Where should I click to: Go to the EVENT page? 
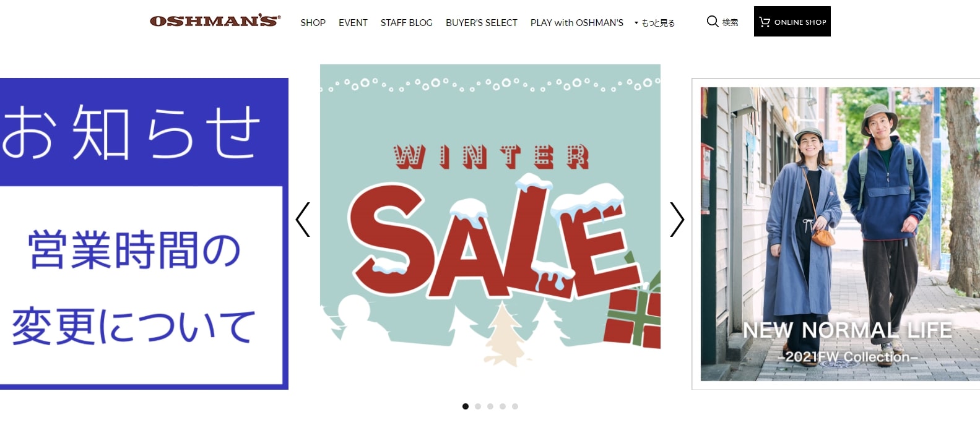tap(353, 23)
